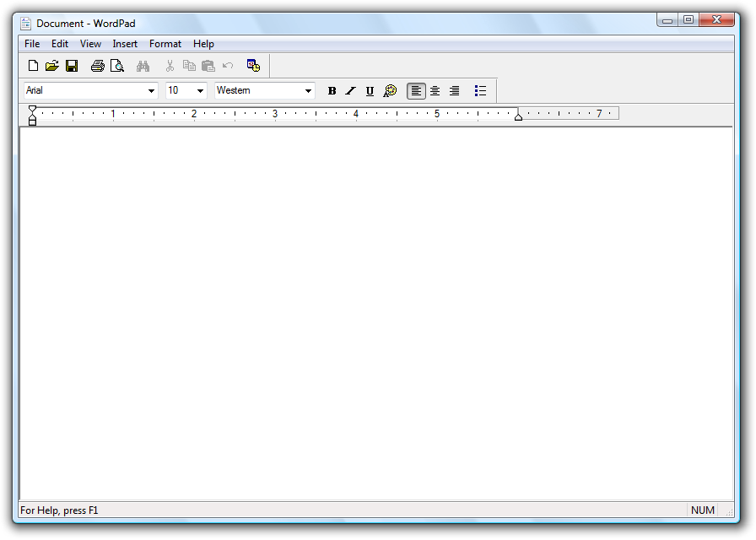Open the File menu

point(32,44)
